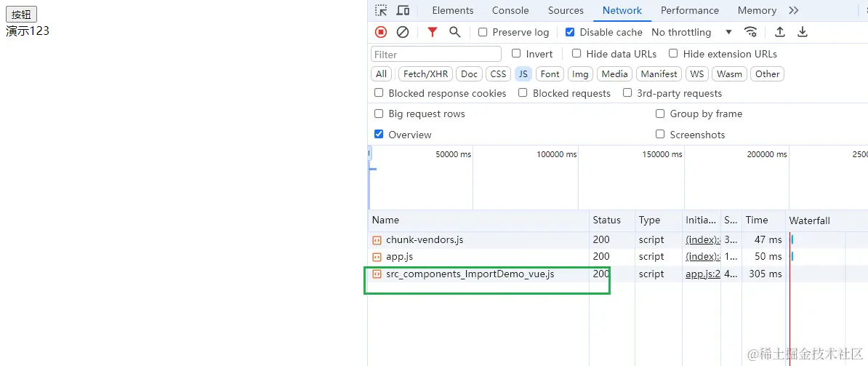The height and width of the screenshot is (366, 868).
Task: Open the app.js:2 initiator link
Action: pos(703,274)
